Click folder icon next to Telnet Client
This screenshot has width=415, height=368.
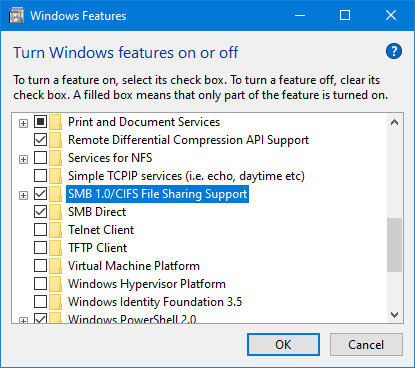(55, 230)
